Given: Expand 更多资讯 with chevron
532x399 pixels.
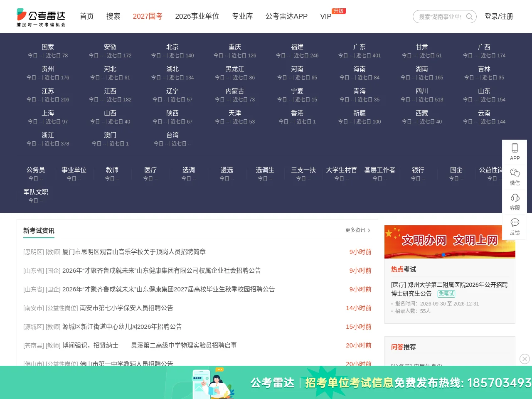Looking at the screenshot, I should click(x=358, y=230).
